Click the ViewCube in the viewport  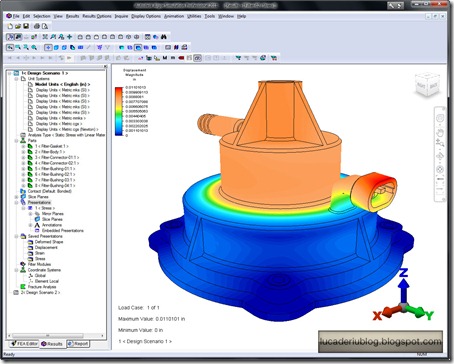(x=427, y=85)
